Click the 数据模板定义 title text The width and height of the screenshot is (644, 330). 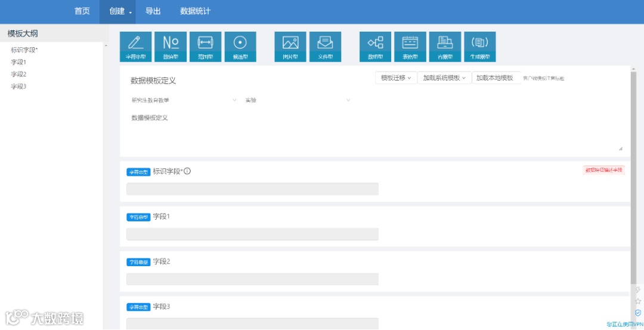153,81
